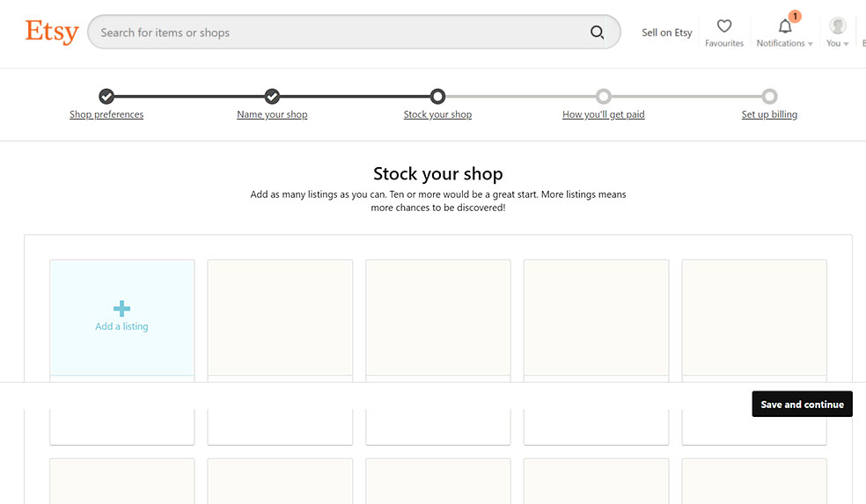This screenshot has height=504, width=866.
Task: Go to Shop preferences step
Action: 106,114
